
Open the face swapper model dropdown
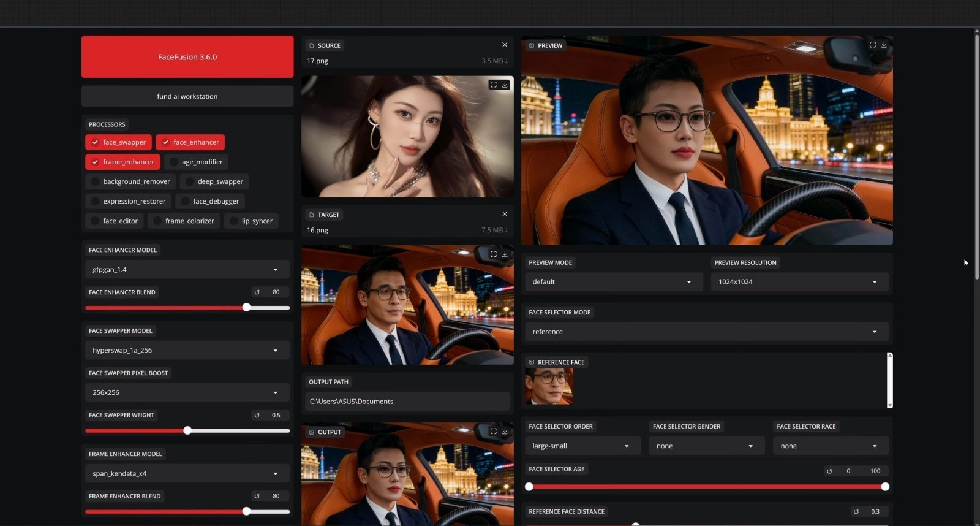pos(187,351)
